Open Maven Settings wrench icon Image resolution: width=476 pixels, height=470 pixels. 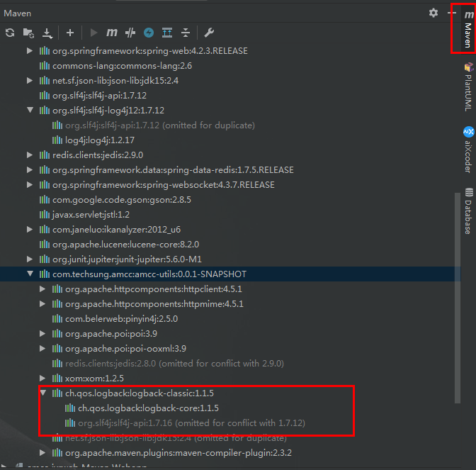(209, 33)
